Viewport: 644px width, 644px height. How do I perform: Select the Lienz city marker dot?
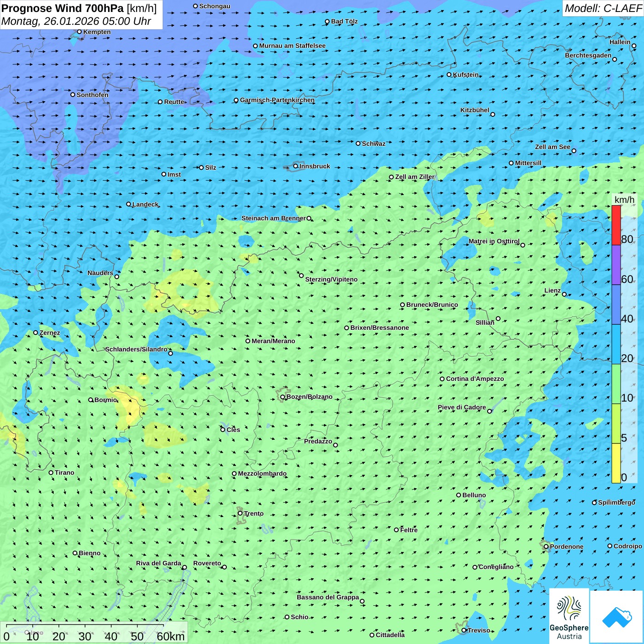click(564, 294)
